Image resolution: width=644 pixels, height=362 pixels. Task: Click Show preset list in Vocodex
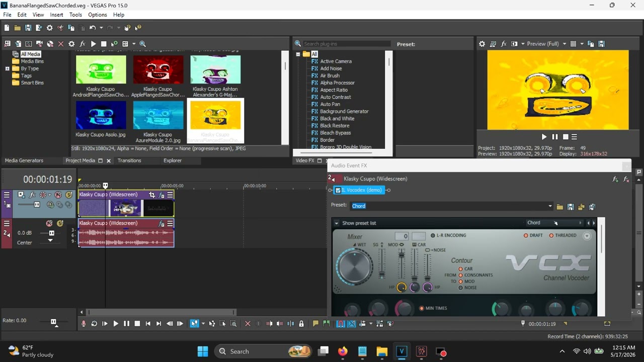coord(359,223)
